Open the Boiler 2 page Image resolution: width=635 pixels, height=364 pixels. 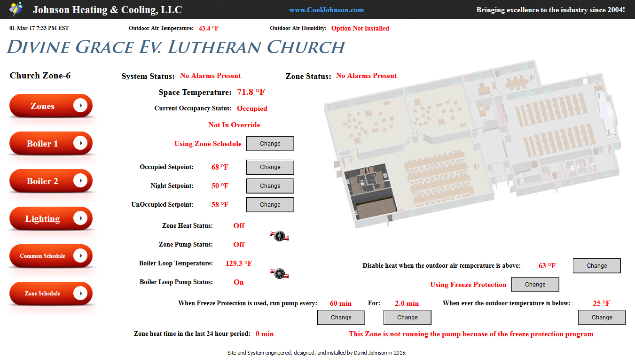coord(51,181)
